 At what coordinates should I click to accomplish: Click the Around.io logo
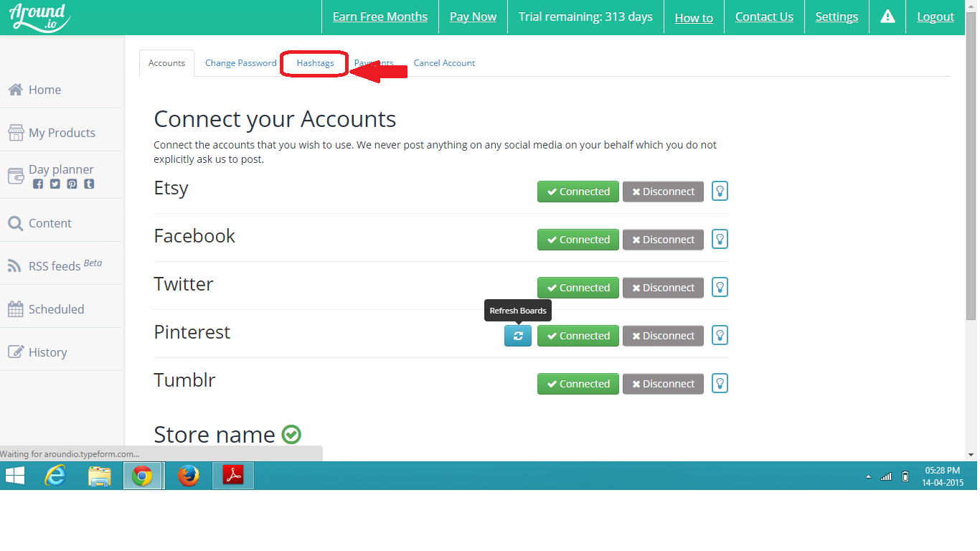40,17
